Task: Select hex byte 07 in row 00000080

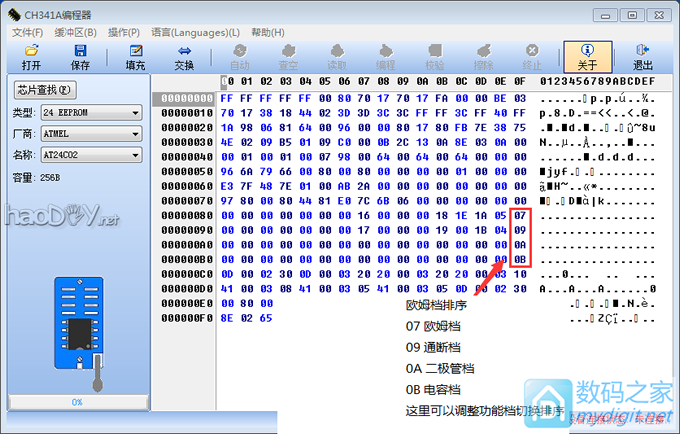Action: pyautogui.click(x=519, y=215)
